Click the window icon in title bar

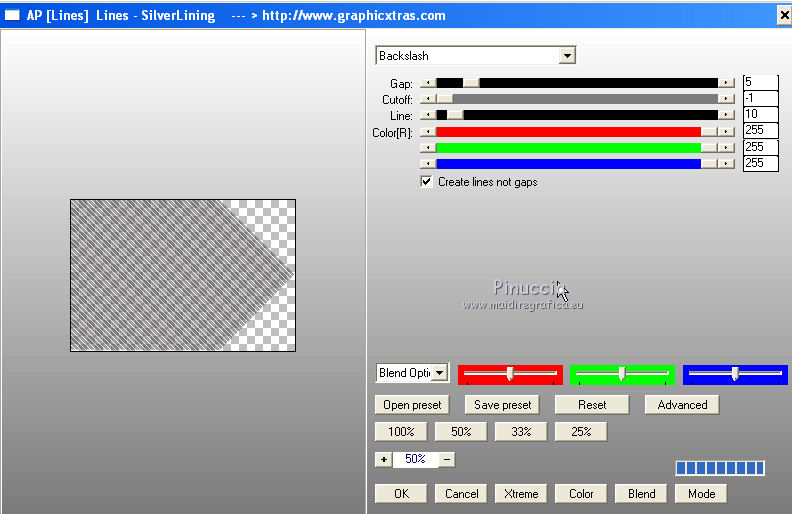(12, 16)
